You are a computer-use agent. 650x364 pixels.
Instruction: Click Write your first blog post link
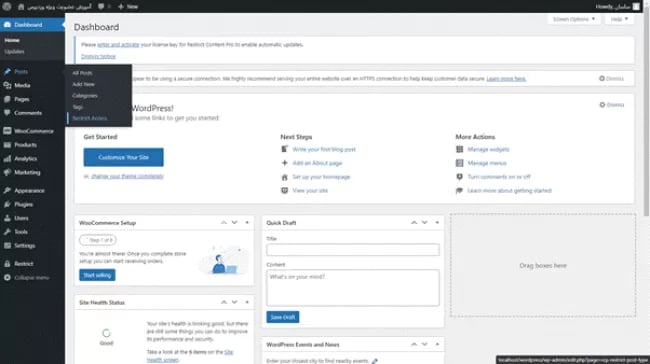(324, 149)
